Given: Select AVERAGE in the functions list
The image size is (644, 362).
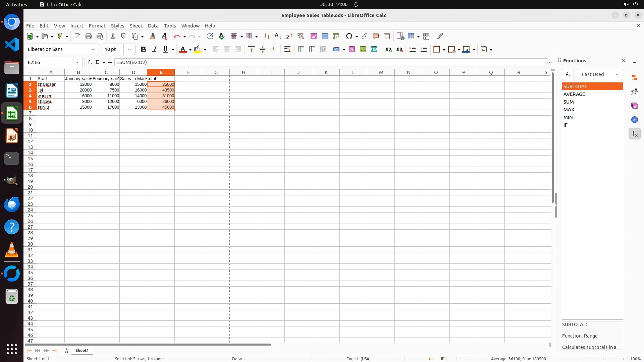Looking at the screenshot, I should pos(574,94).
